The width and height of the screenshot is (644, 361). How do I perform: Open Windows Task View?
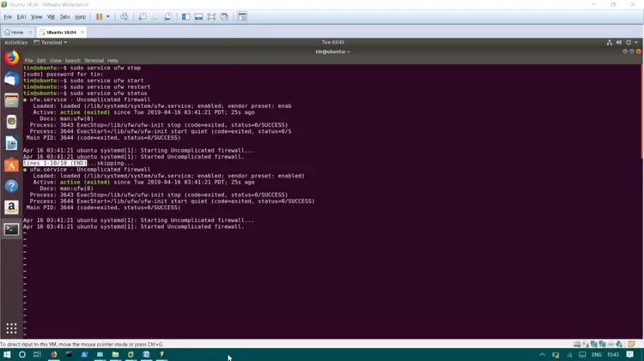37,354
